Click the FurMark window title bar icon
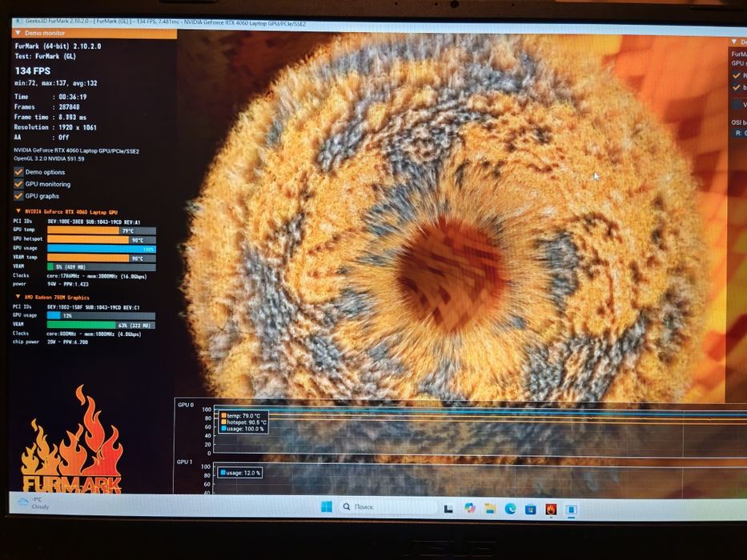 tap(18, 22)
